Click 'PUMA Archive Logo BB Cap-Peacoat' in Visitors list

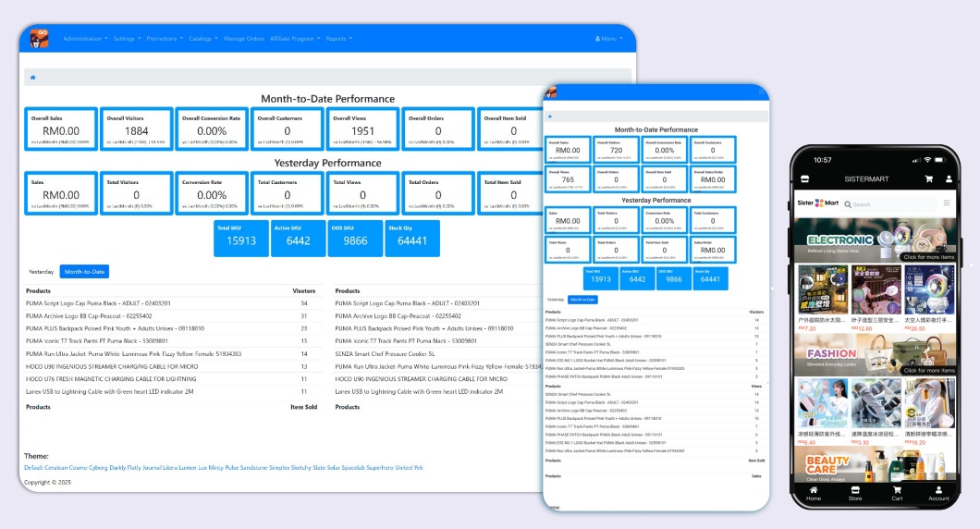(89, 315)
